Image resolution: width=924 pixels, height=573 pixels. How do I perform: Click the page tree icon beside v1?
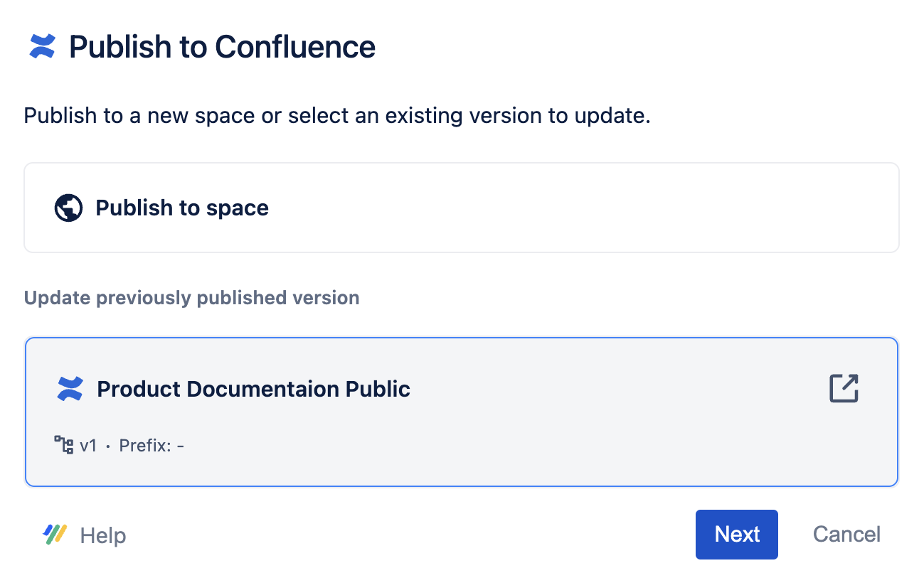click(x=65, y=444)
